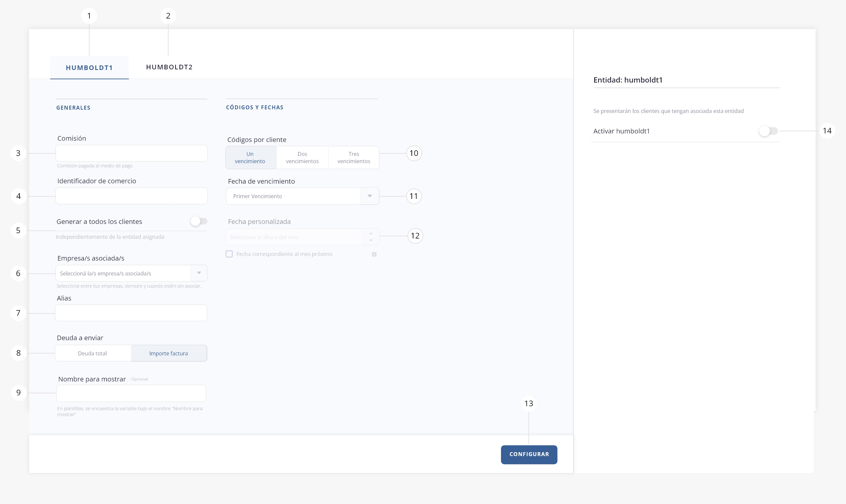Click the Alias text field
The image size is (846, 504).
pyautogui.click(x=131, y=313)
